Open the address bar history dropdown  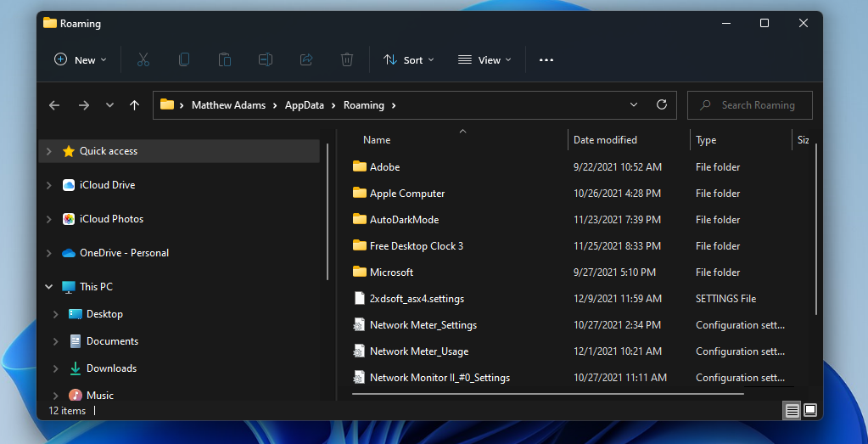[634, 105]
